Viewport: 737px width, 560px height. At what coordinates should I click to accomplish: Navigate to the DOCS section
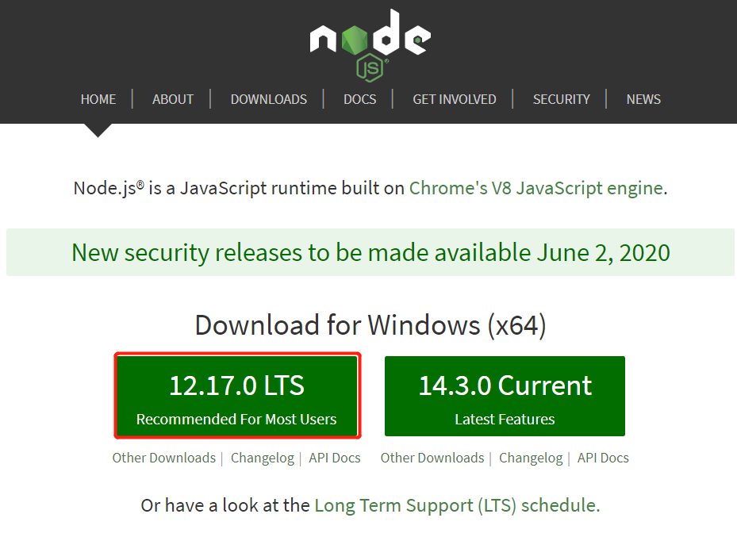[359, 99]
